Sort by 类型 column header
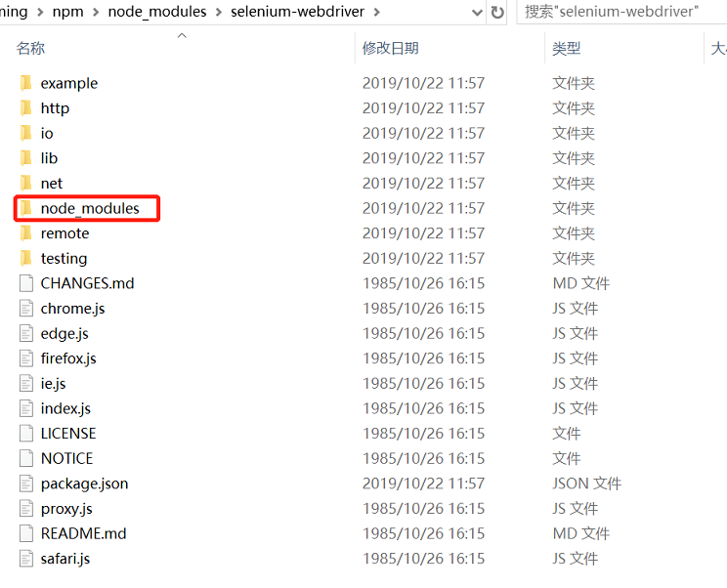Viewport: 727px width, 588px height. pos(566,48)
